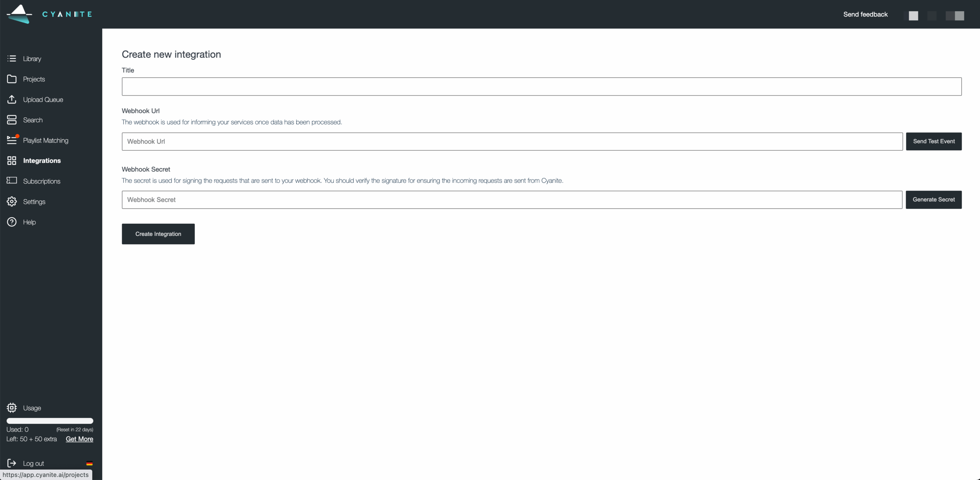Log out using the exit arrow icon
The image size is (980, 480).
coord(12,463)
